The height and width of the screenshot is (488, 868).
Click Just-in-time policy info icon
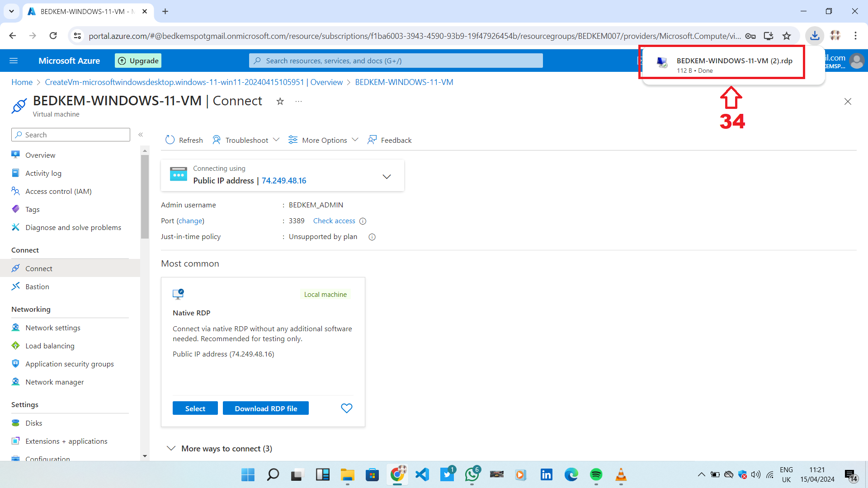click(372, 237)
